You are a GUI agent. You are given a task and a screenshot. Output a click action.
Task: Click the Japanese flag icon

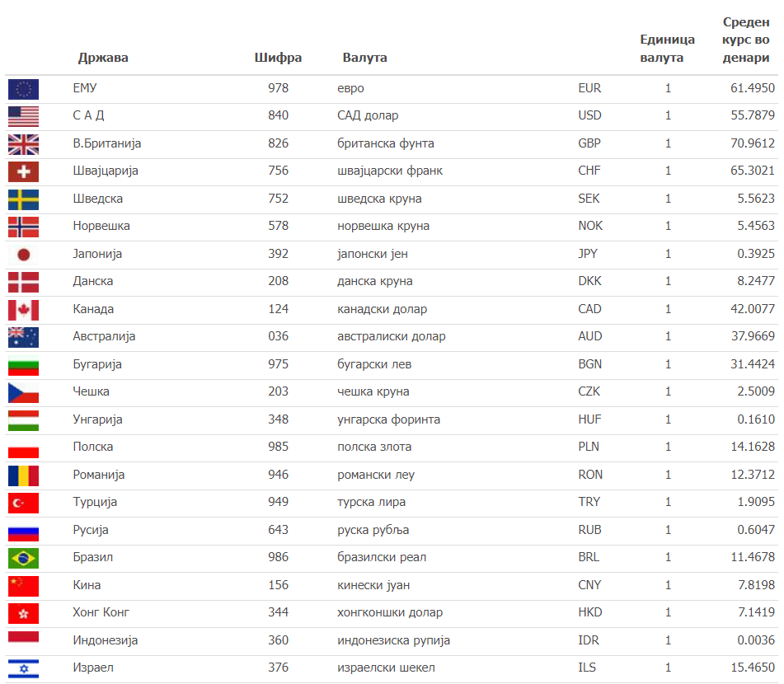[x=23, y=254]
